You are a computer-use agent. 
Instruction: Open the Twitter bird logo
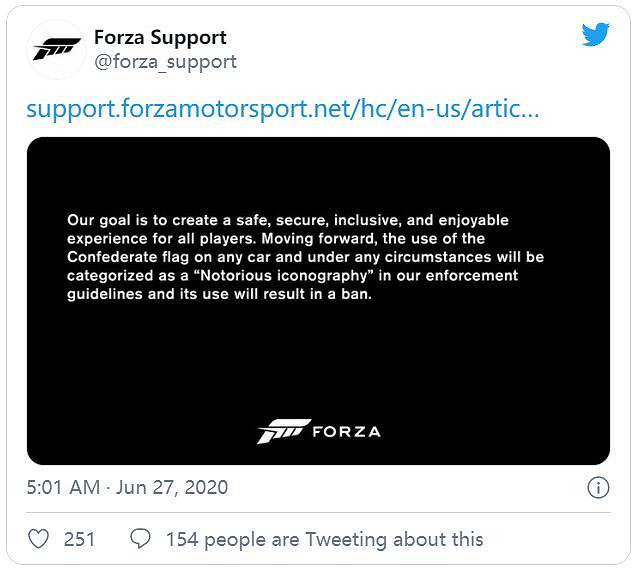click(596, 35)
